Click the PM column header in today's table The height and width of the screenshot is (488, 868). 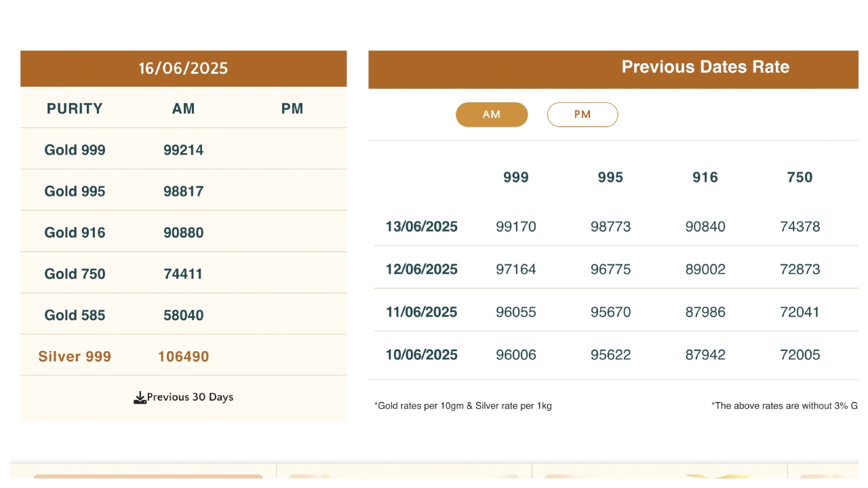click(x=292, y=108)
